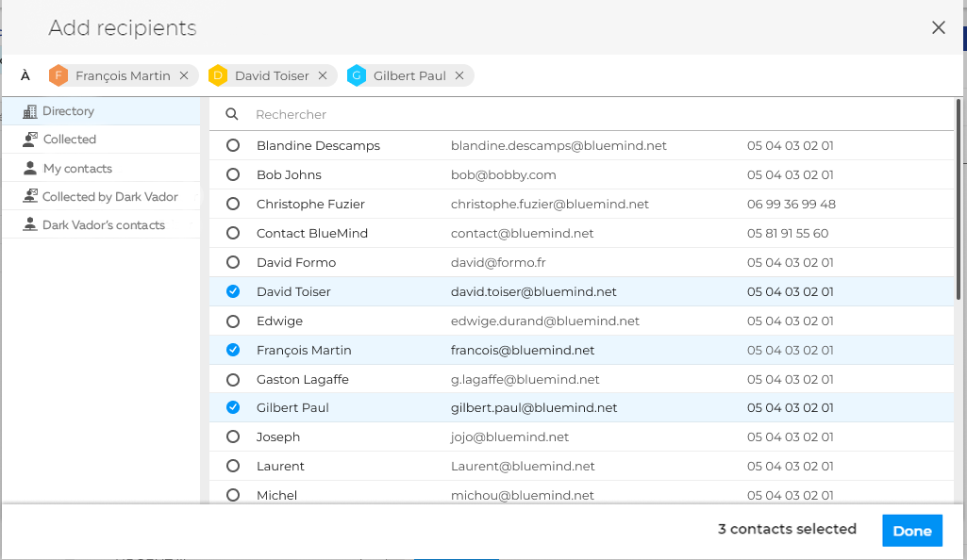The height and width of the screenshot is (560, 967).
Task: Remove François Martin from recipients
Action: coord(184,76)
